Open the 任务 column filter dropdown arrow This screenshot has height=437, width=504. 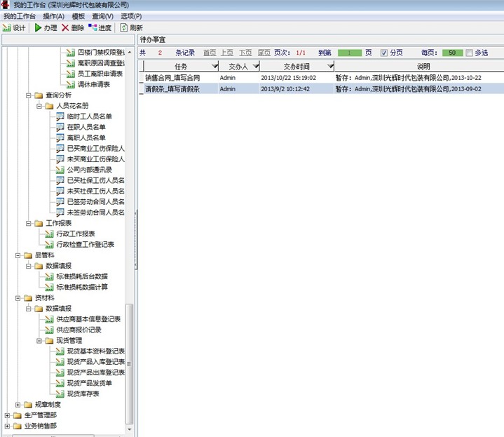tap(214, 66)
